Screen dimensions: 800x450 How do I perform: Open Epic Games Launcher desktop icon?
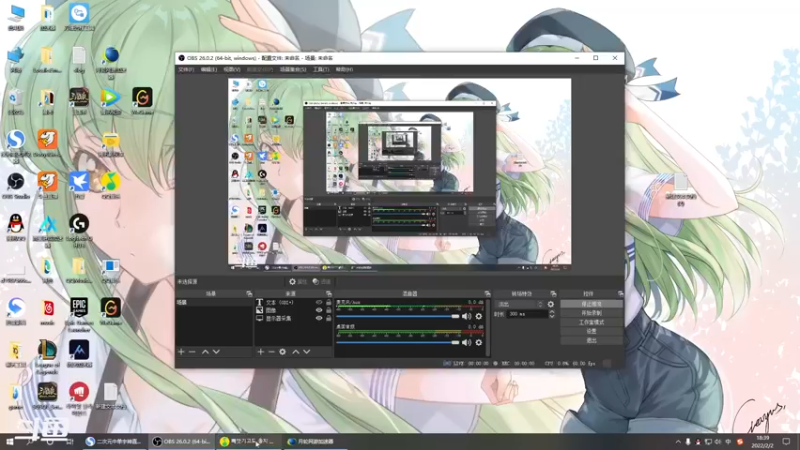click(x=79, y=314)
